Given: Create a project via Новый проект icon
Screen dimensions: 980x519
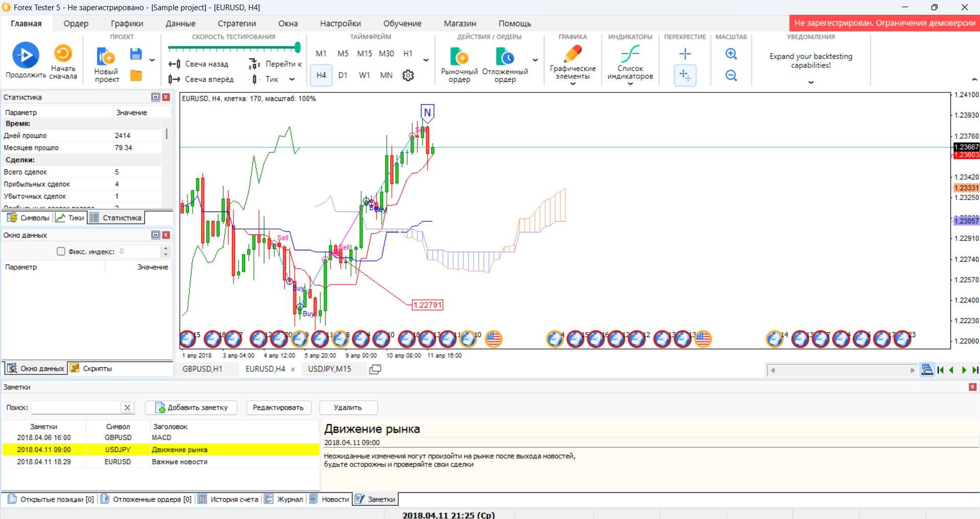Looking at the screenshot, I should click(x=106, y=57).
